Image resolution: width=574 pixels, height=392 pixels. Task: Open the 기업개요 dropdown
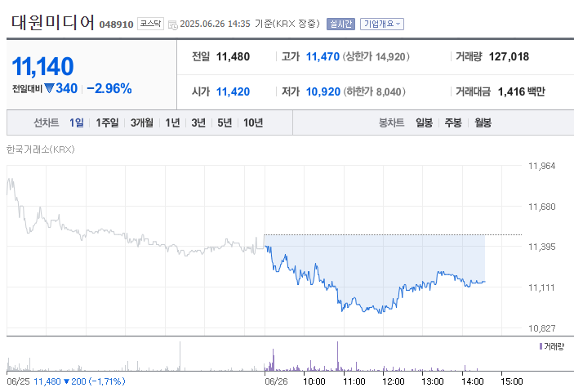tap(382, 24)
